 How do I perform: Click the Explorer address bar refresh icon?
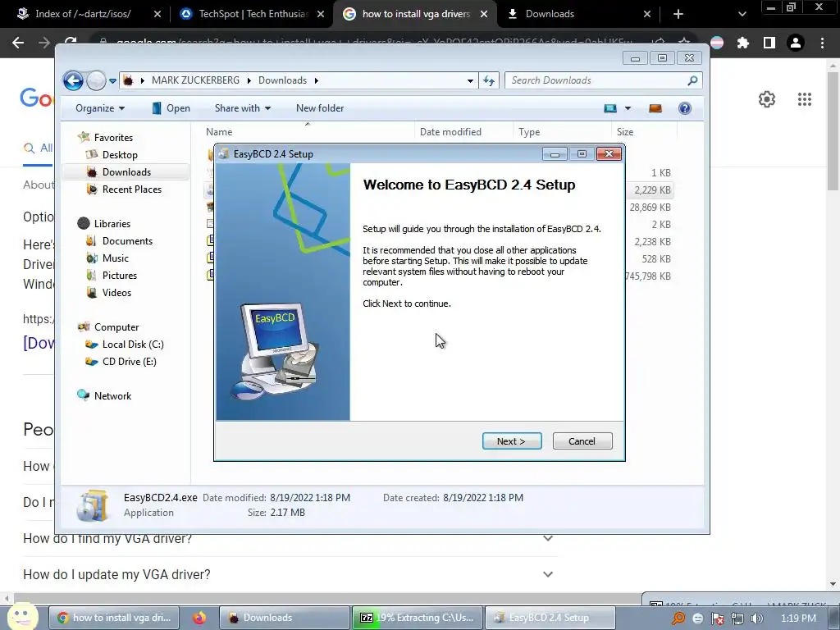click(489, 80)
